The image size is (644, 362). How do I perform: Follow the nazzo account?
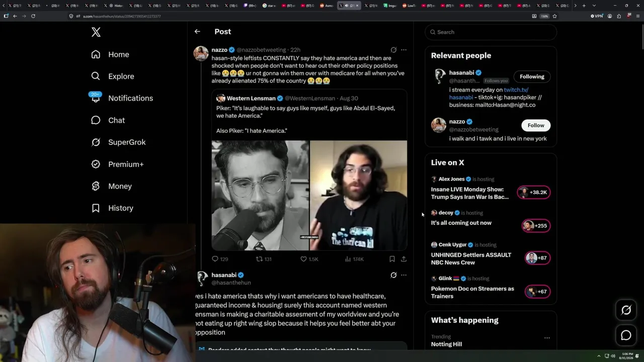click(x=536, y=125)
